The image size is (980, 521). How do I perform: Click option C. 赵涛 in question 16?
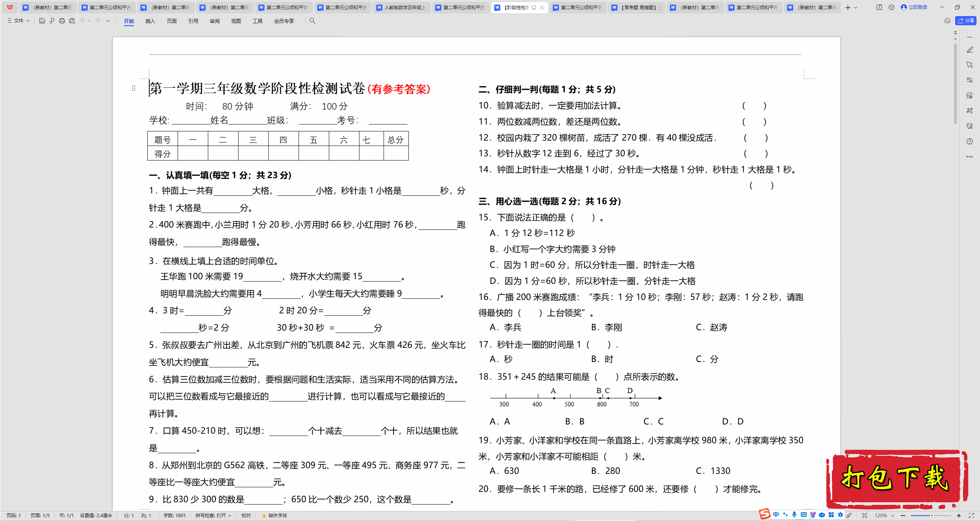coord(712,328)
